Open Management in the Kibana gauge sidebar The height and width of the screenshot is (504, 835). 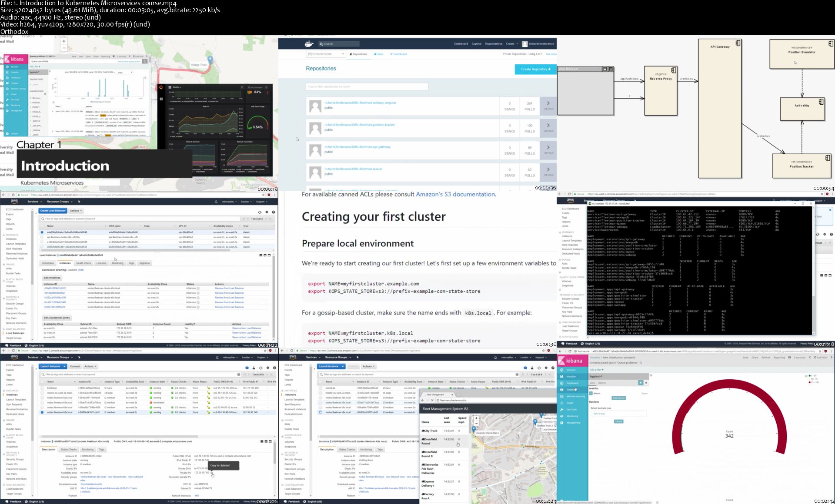coord(573,423)
